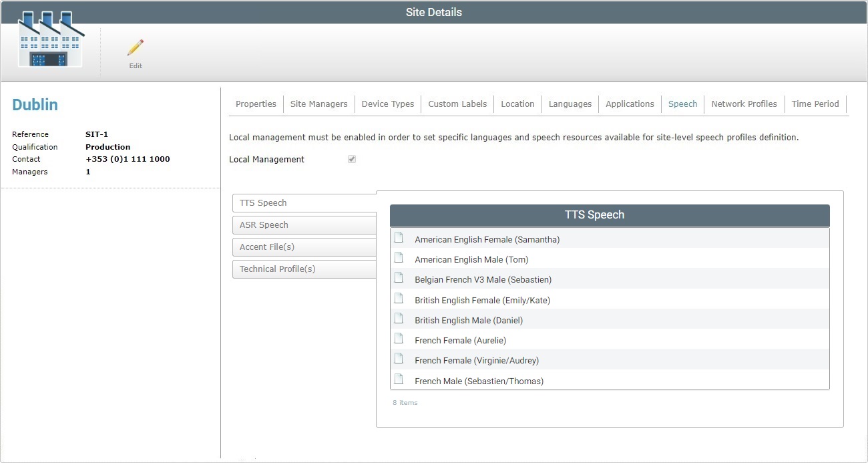Select the Languages tab
The height and width of the screenshot is (463, 868).
(570, 104)
